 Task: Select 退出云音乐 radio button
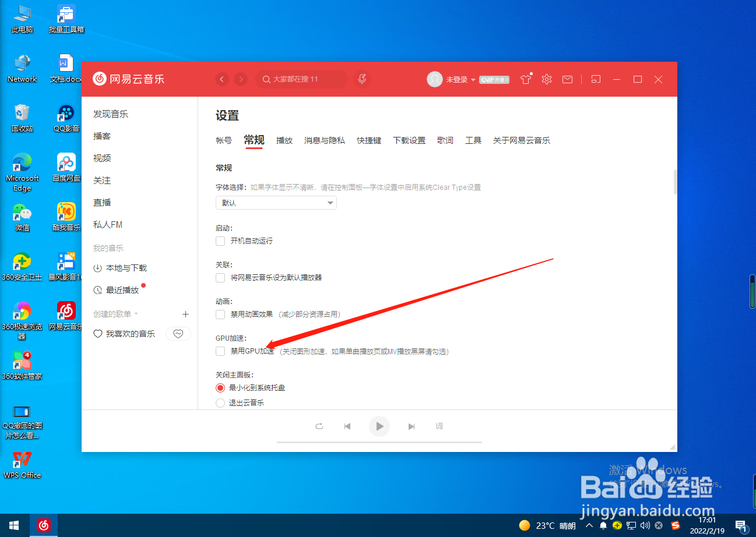point(220,402)
